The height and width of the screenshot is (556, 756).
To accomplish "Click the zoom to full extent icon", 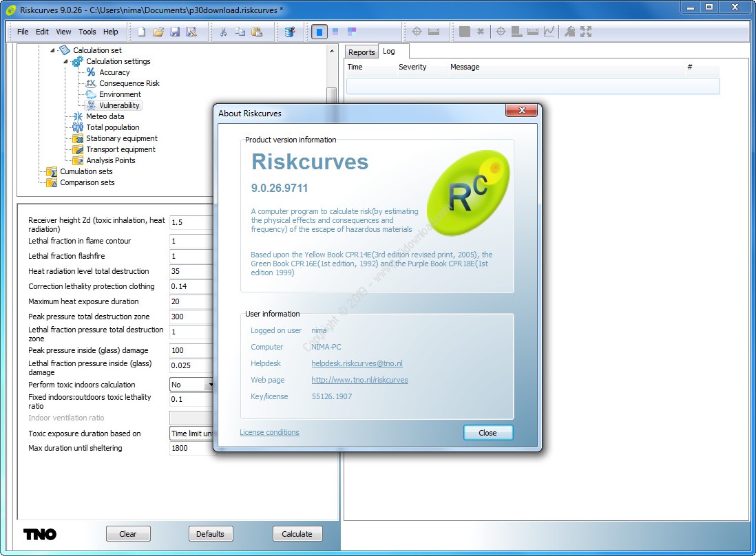I will tap(586, 32).
